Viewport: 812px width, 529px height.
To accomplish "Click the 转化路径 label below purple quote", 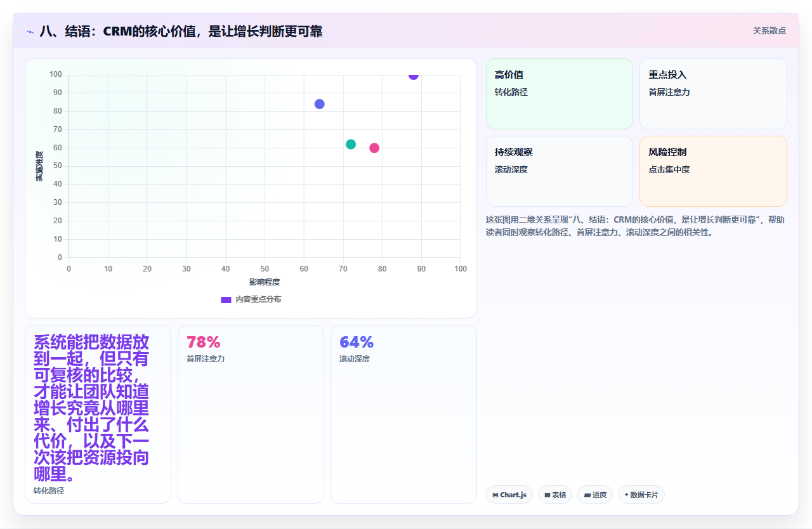I will coord(49,491).
